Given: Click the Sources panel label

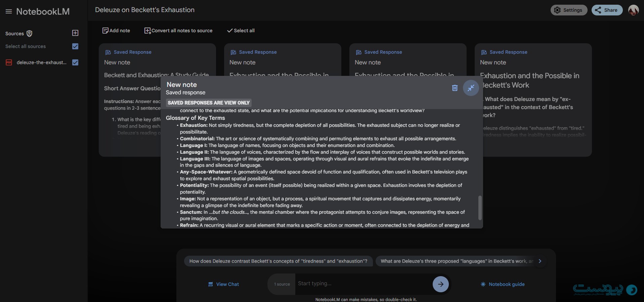Looking at the screenshot, I should click(x=14, y=34).
